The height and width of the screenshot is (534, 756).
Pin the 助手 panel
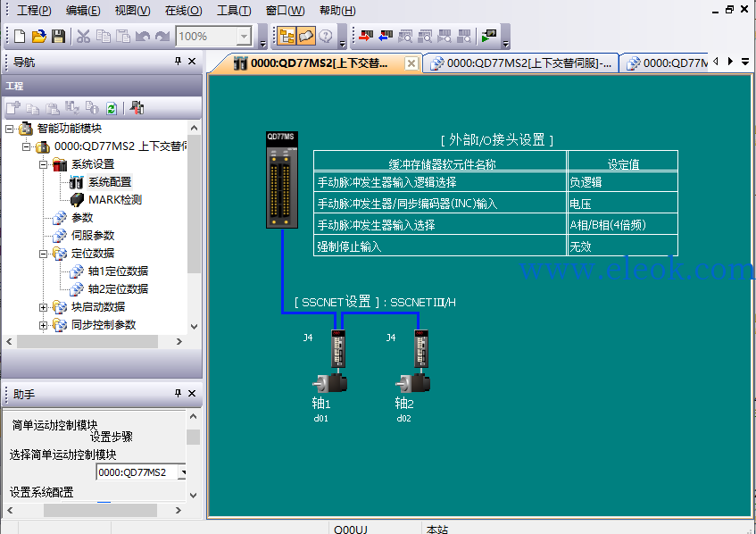pos(178,393)
